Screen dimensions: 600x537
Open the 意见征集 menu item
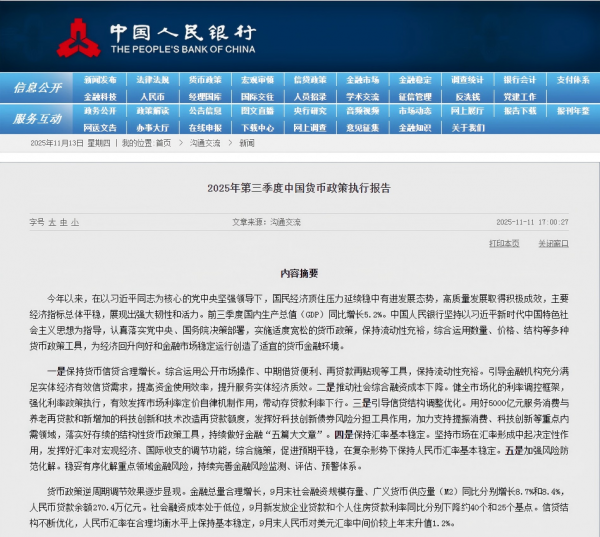(x=363, y=128)
